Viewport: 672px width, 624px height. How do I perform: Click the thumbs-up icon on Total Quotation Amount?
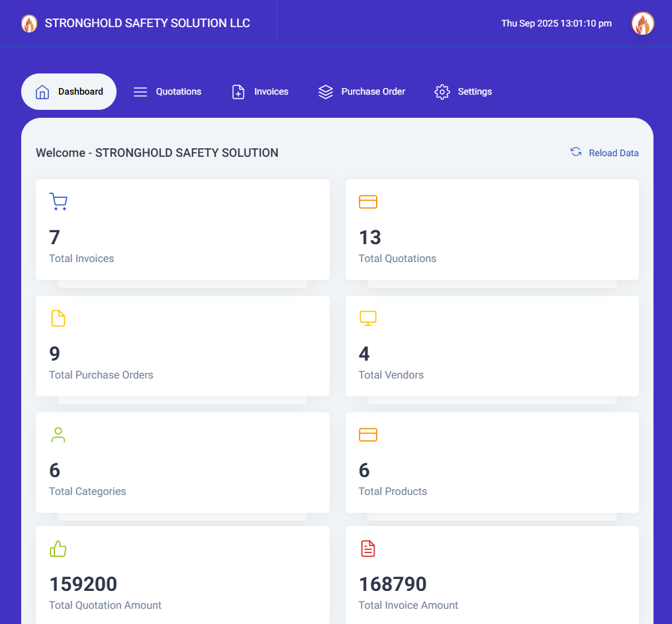pos(58,549)
